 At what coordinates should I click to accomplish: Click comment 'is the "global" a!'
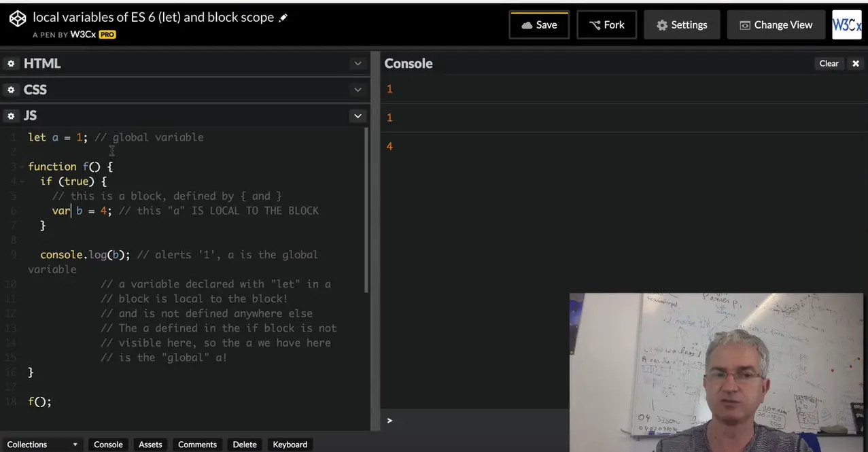click(x=164, y=358)
